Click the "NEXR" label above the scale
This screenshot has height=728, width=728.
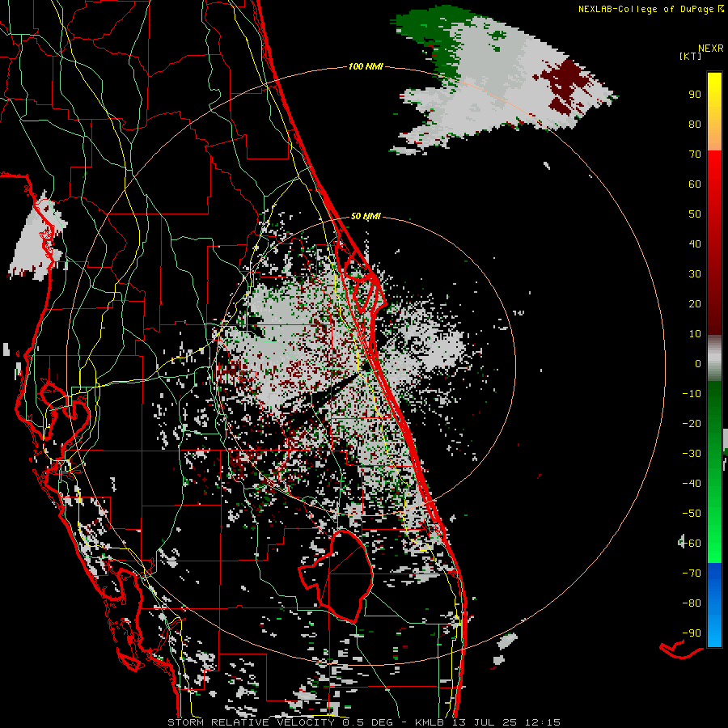(x=711, y=49)
